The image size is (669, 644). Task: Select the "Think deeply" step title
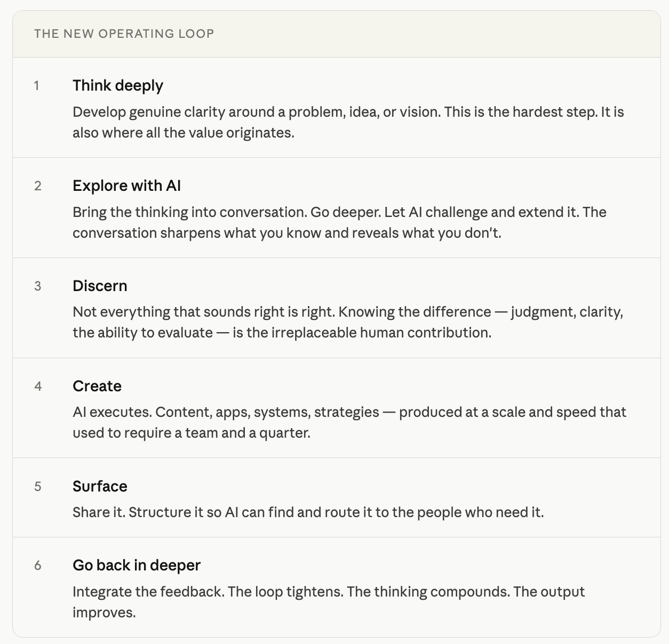pyautogui.click(x=118, y=85)
